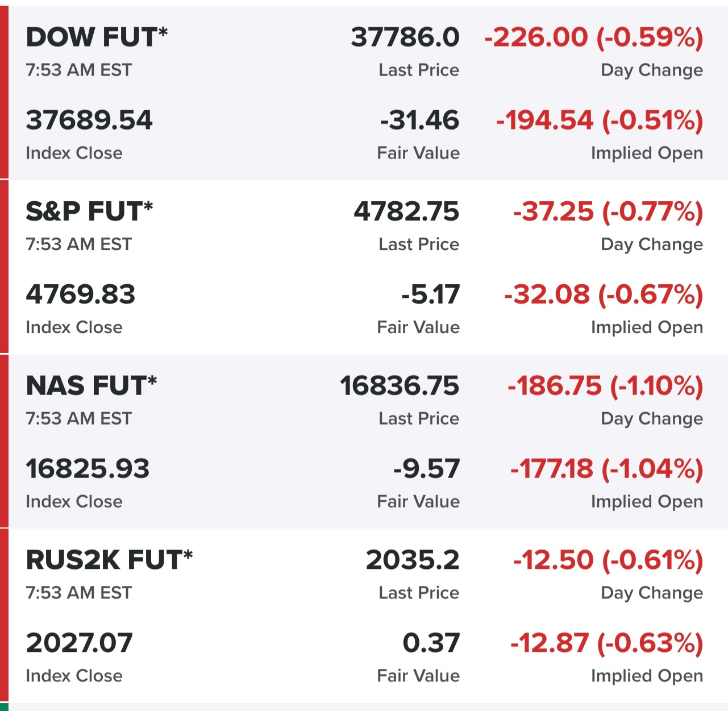Screen dimensions: 728x711
Task: Click Russell 2000 last price 2035.2
Action: point(413,560)
